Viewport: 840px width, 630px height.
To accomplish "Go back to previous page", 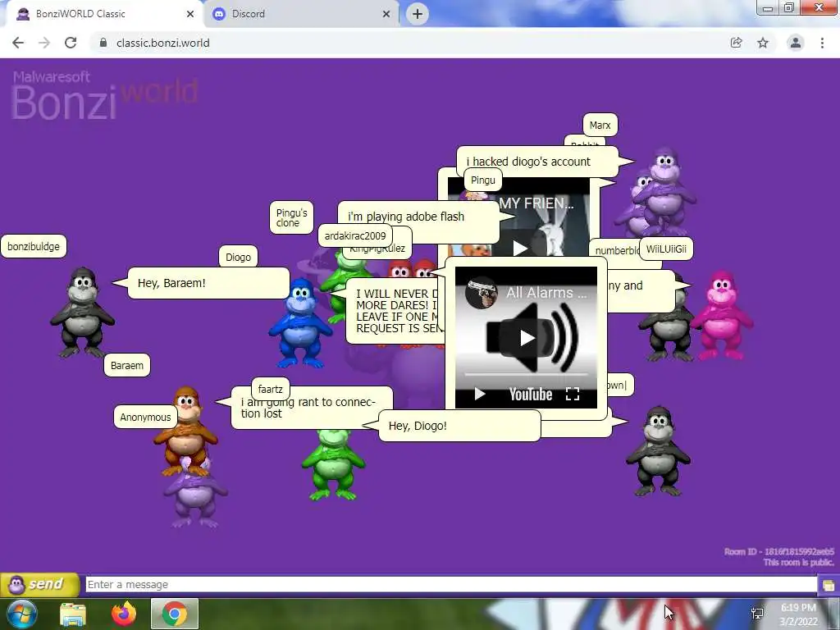I will 18,43.
